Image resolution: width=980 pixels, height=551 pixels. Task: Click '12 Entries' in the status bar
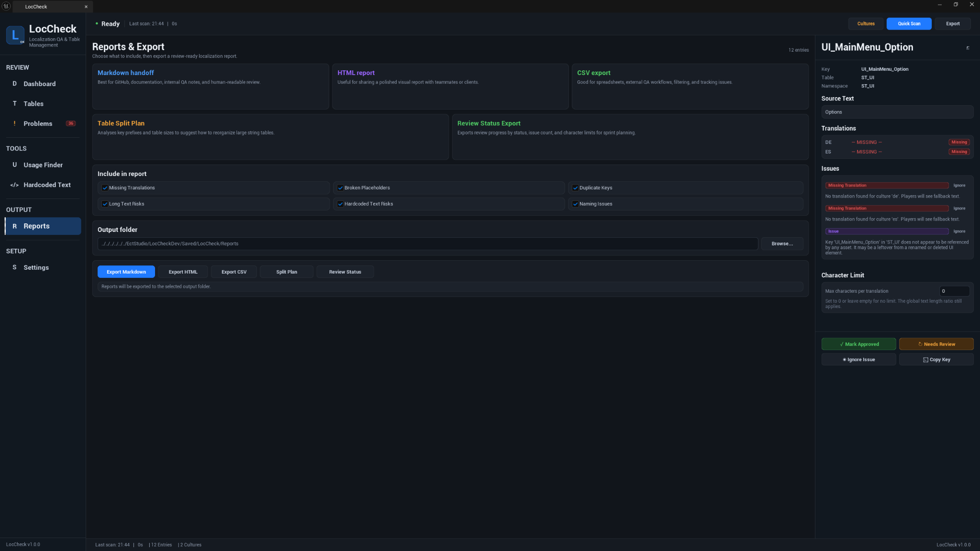[x=161, y=545]
